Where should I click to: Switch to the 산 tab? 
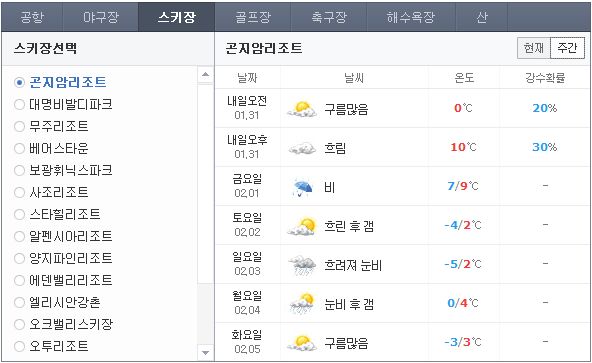(x=481, y=17)
